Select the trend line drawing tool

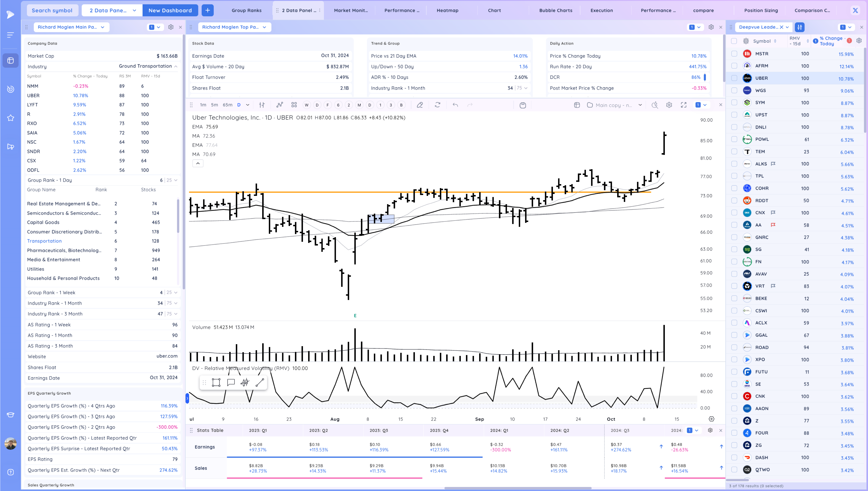[260, 382]
